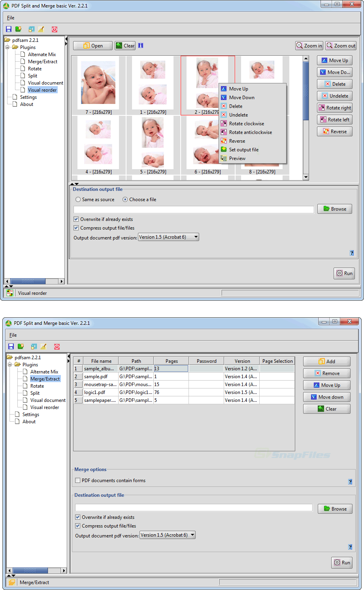Click the Add button for the file list
Screen dimensions: 364x590
tap(326, 361)
